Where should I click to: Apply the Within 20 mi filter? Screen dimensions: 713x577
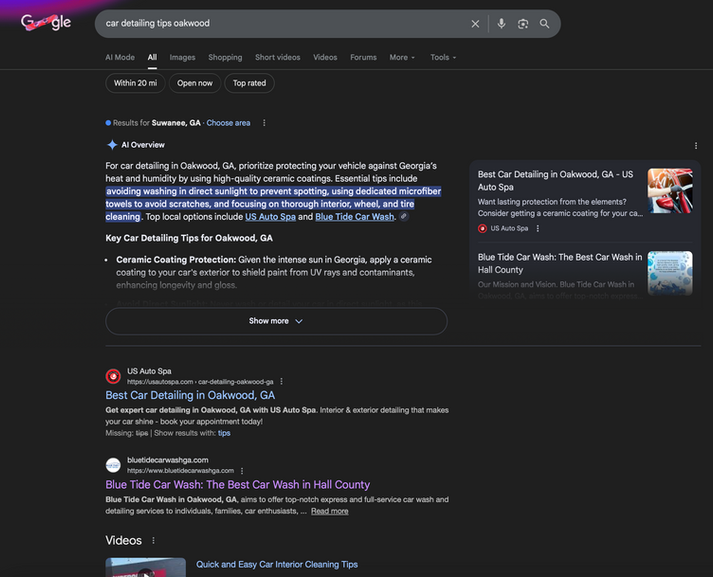pos(136,83)
